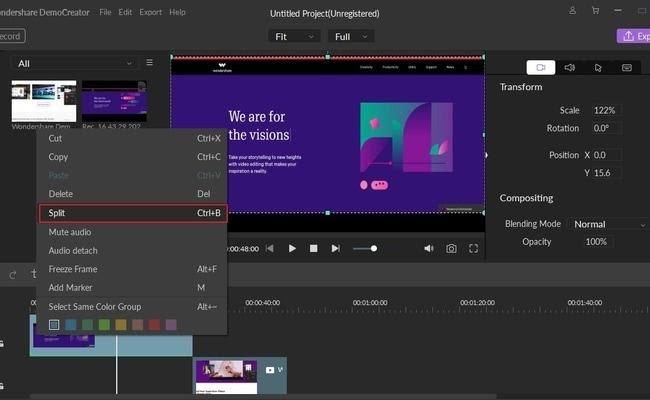Adjust the preview volume slider
650x400 pixels.
click(373, 248)
